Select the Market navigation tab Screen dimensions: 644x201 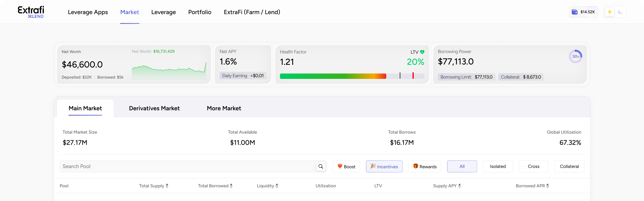click(x=129, y=12)
